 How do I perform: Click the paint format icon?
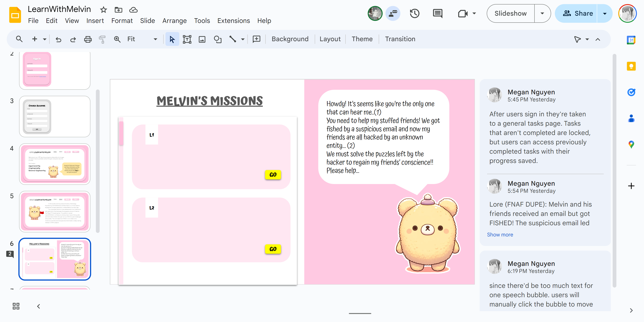(x=102, y=39)
